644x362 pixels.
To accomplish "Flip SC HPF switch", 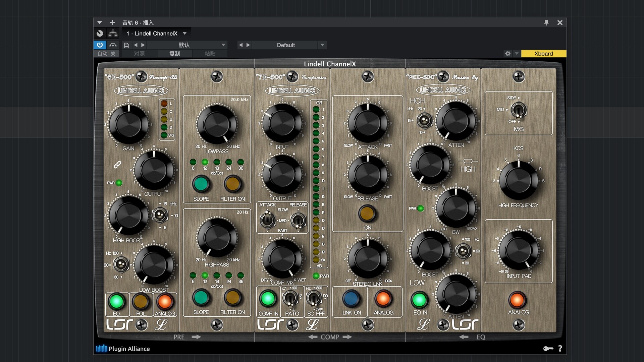I will 314,298.
